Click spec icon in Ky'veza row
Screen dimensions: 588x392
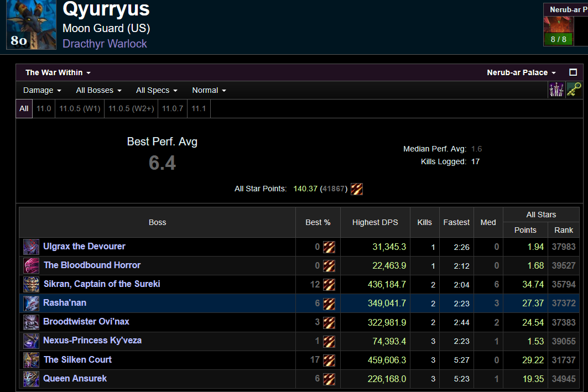pos(329,341)
